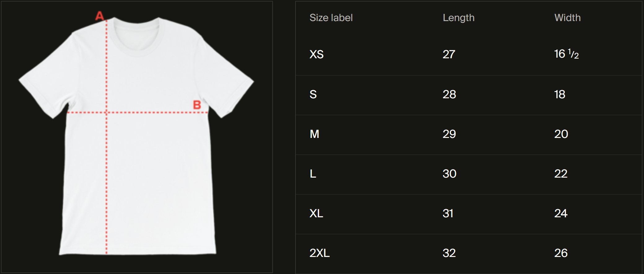Select the M size row label
Image resolution: width=644 pixels, height=274 pixels.
coord(314,134)
